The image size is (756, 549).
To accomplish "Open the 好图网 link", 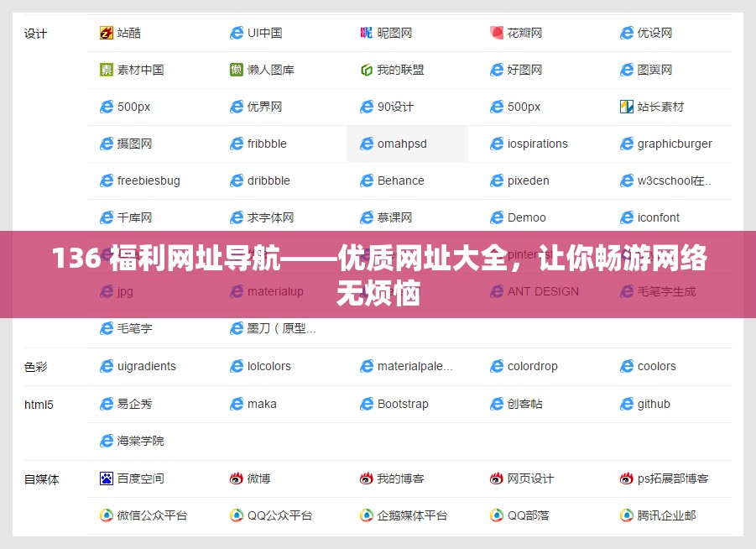I will (524, 70).
